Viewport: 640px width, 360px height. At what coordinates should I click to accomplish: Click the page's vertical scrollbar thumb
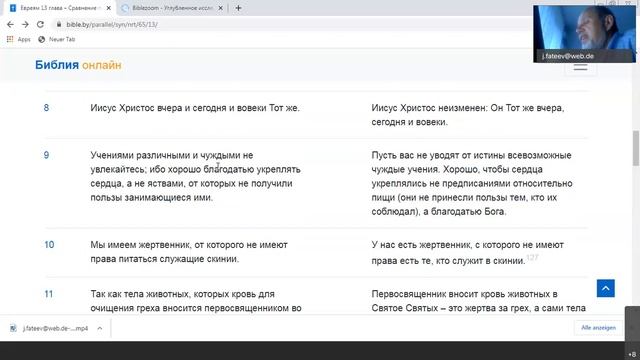coord(636,148)
